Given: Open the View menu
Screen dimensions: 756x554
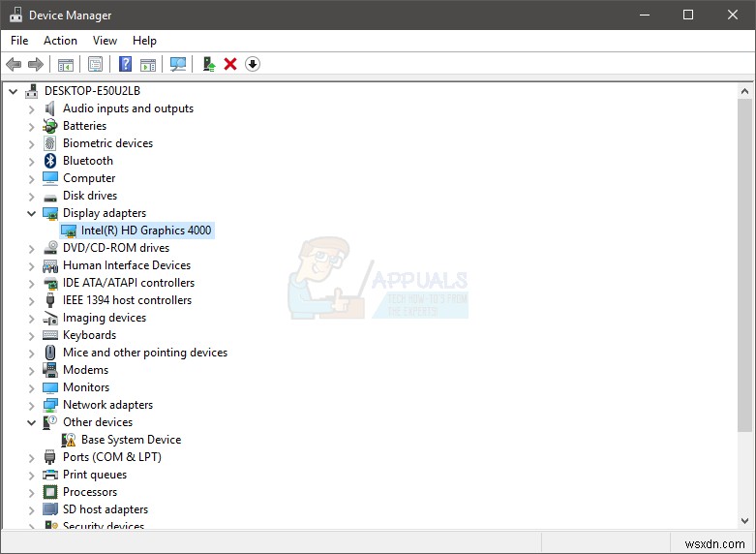Looking at the screenshot, I should (x=105, y=41).
